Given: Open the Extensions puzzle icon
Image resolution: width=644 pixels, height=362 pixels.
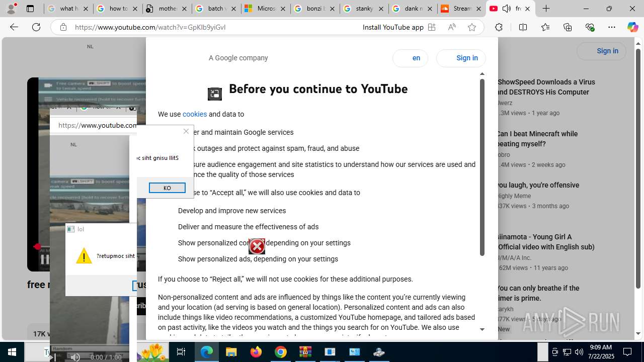Looking at the screenshot, I should (x=499, y=27).
